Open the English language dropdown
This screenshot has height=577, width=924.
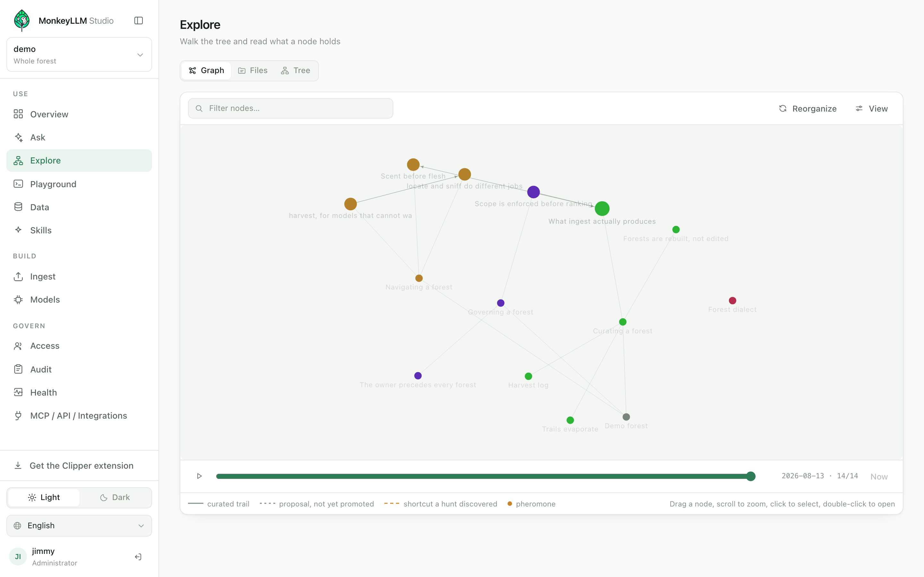[x=79, y=525]
